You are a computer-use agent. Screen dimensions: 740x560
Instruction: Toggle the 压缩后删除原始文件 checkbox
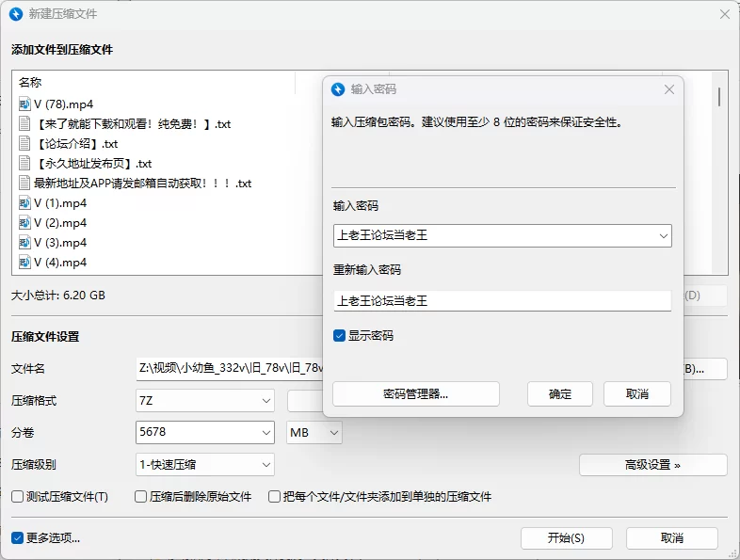pos(141,497)
